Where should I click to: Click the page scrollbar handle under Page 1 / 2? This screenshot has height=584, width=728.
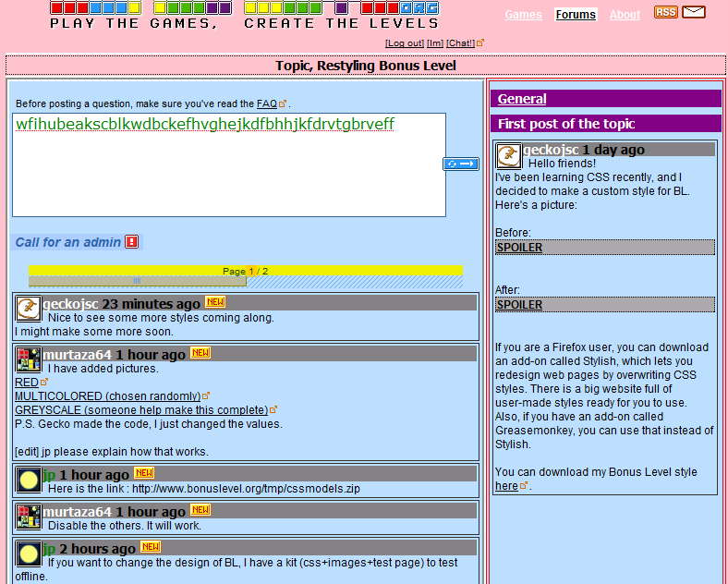[137, 281]
